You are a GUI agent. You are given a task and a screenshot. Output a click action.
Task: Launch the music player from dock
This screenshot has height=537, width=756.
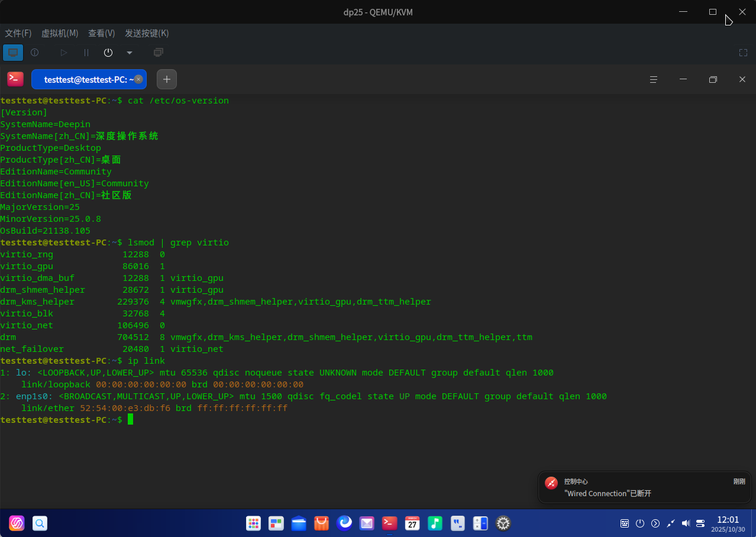[435, 523]
